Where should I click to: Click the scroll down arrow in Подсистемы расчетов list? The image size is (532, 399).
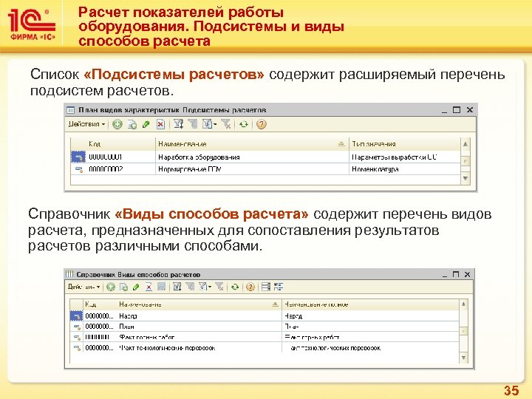[465, 179]
